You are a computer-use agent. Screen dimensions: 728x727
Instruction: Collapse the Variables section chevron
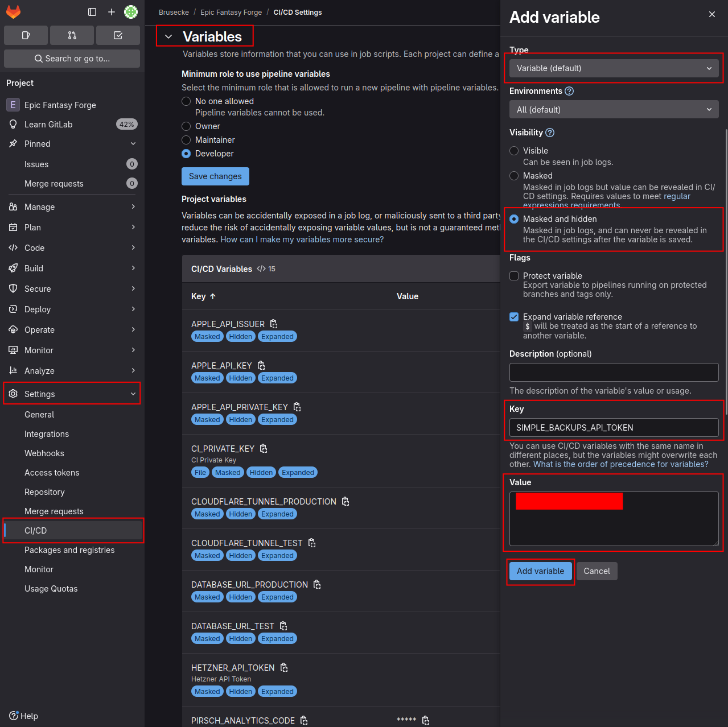point(168,36)
